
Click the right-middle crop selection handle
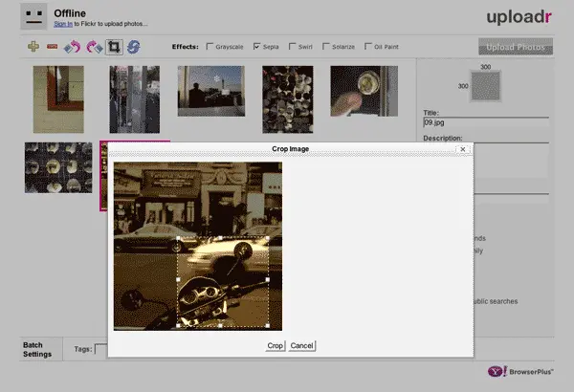(x=267, y=279)
